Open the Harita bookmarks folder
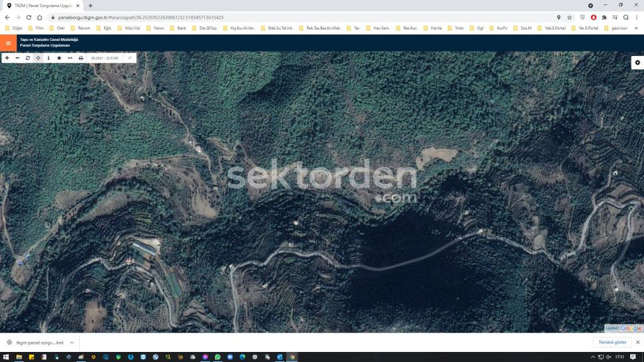The width and height of the screenshot is (644, 362). 433,28
